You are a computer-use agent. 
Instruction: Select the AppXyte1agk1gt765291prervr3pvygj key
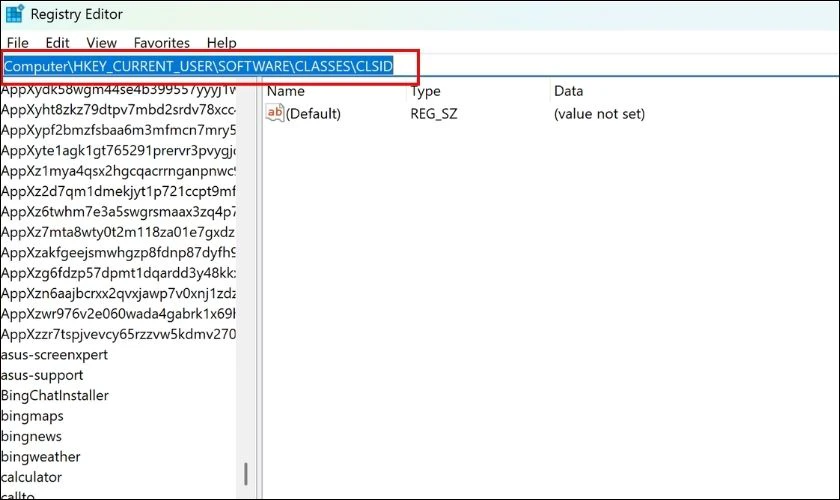pyautogui.click(x=118, y=151)
